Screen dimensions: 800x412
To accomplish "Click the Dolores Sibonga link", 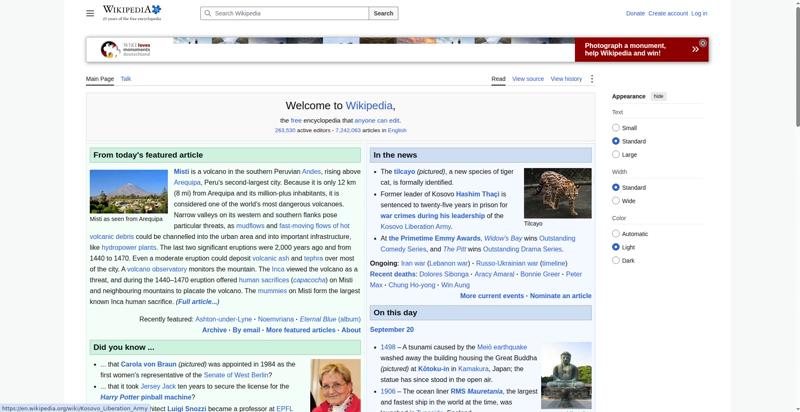I will pyautogui.click(x=444, y=274).
